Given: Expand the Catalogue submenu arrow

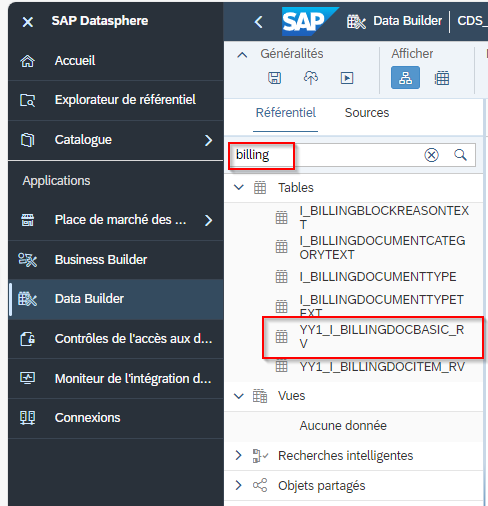Looking at the screenshot, I should point(209,140).
